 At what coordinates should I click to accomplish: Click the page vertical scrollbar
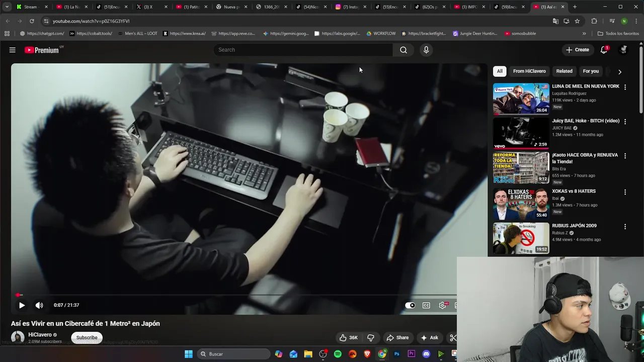point(641,80)
